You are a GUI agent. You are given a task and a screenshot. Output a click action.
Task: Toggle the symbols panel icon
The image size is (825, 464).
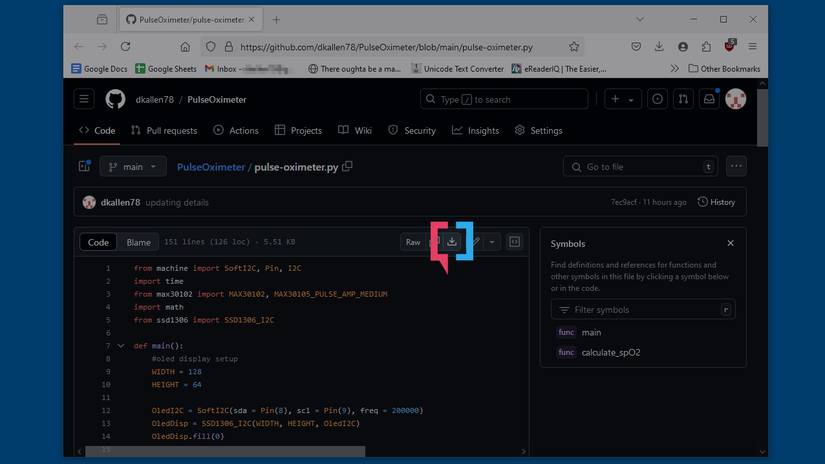pyautogui.click(x=515, y=242)
